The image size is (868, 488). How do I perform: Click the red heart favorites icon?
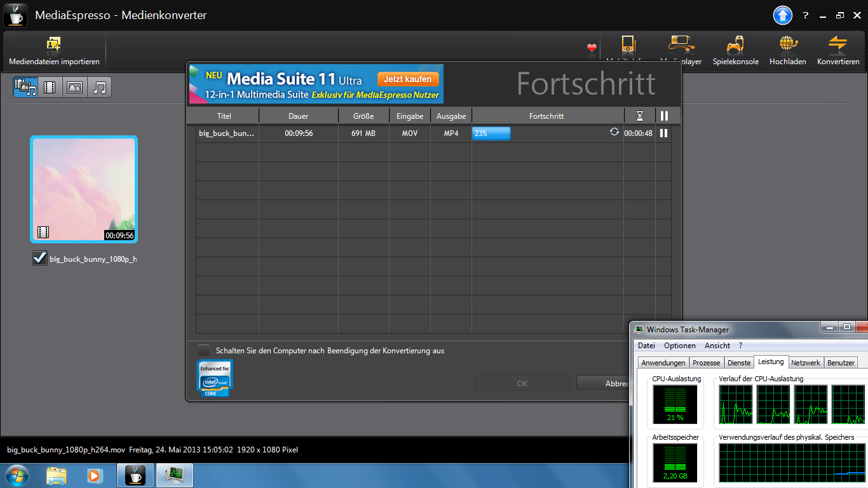592,48
